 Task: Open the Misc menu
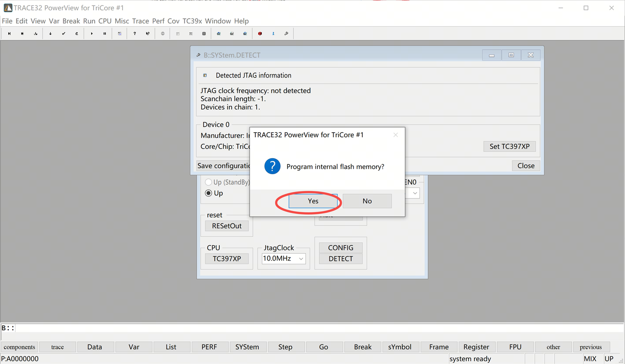click(122, 21)
